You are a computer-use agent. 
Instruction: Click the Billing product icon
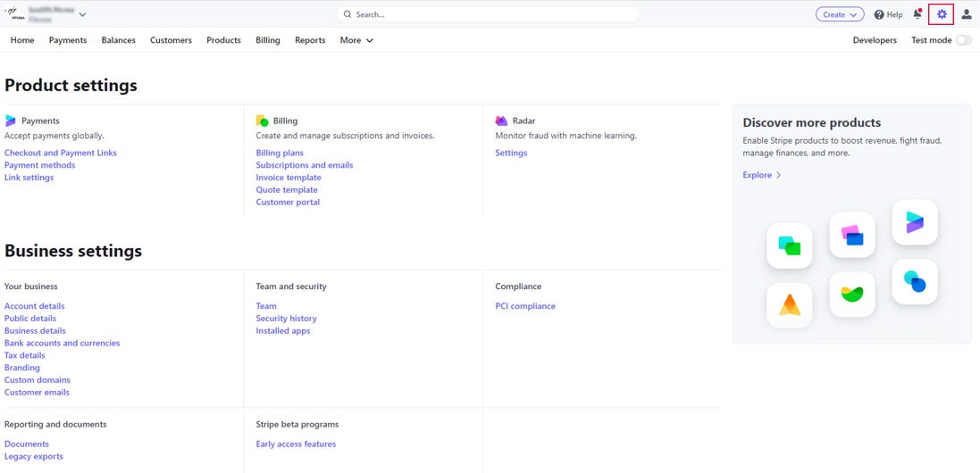point(262,120)
